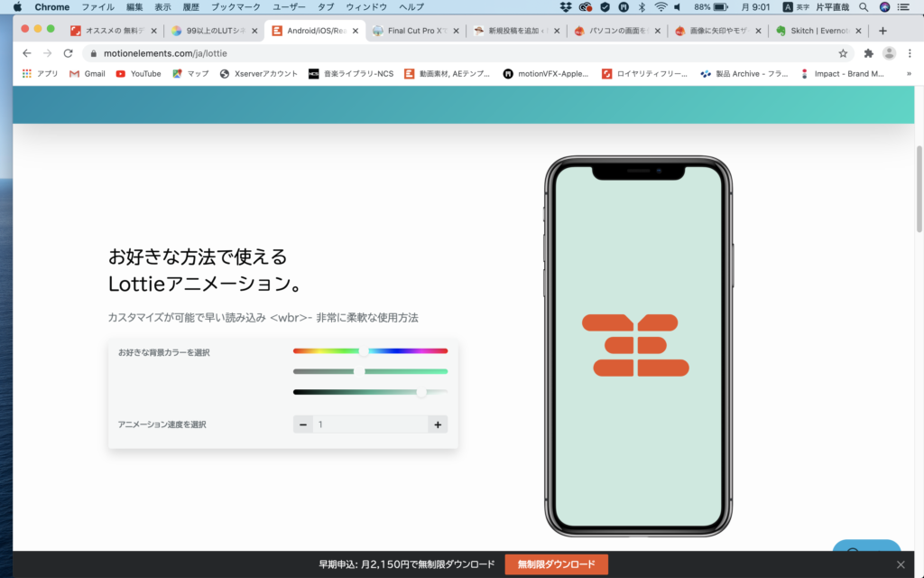Open the 編集 menu

tap(134, 7)
